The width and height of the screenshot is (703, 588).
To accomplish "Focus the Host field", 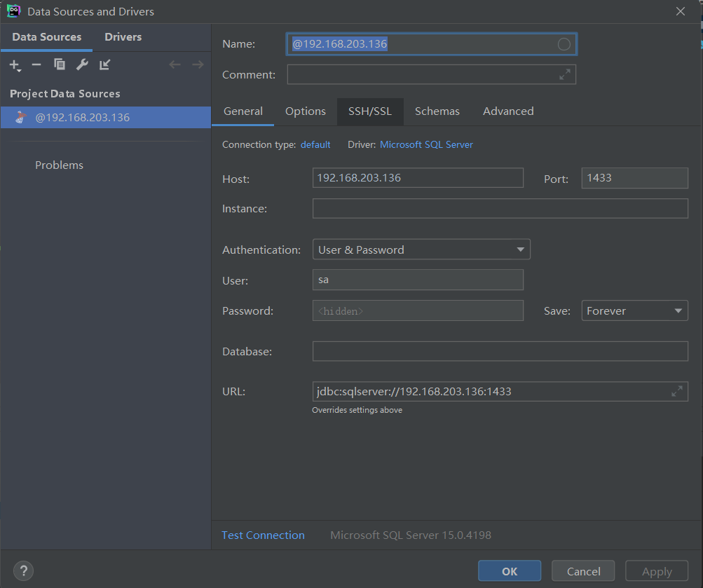I will click(x=418, y=178).
